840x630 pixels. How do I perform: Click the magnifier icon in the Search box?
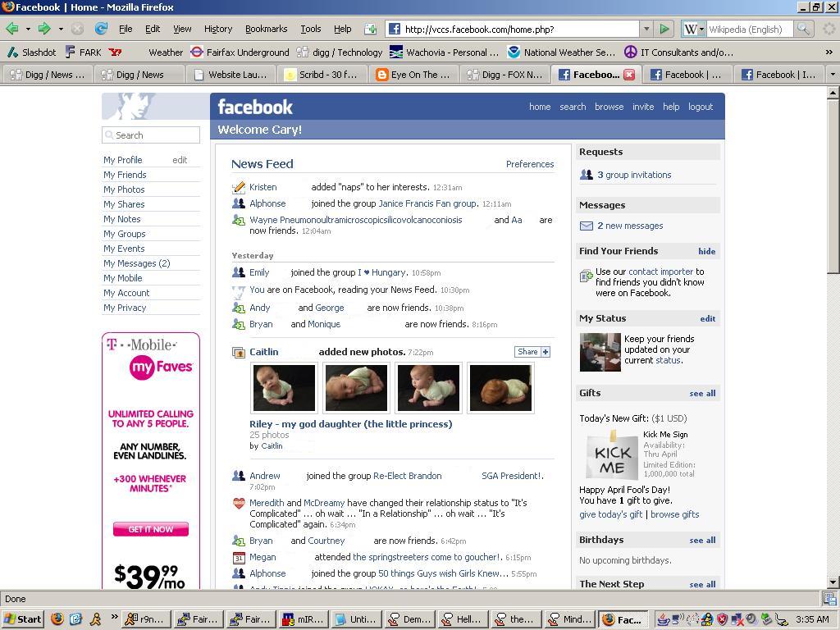tap(110, 135)
